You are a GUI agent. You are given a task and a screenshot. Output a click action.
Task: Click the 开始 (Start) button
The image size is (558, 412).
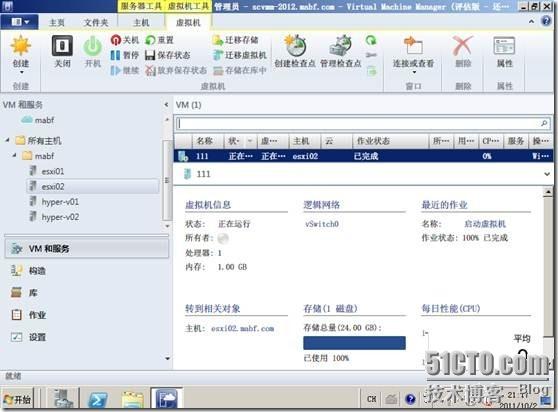tap(17, 399)
